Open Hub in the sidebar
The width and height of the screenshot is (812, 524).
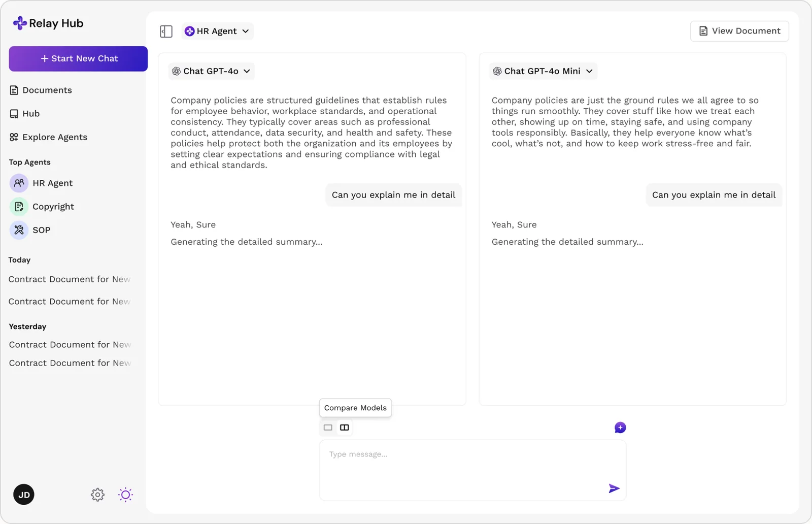point(24,114)
